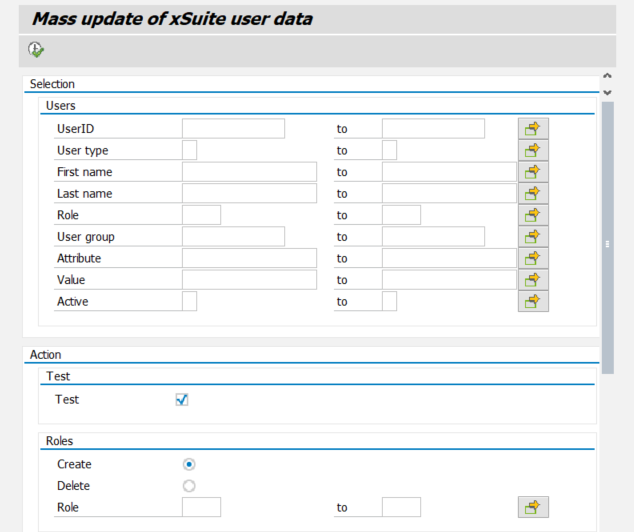Viewport: 634px width, 532px height.
Task: Click the User group from field
Action: click(233, 236)
